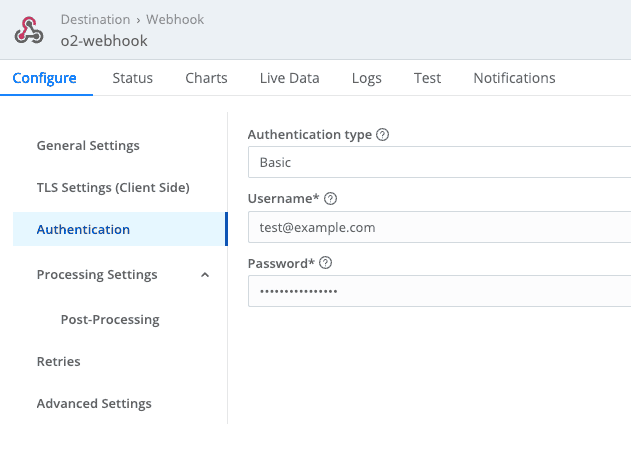Click the Username input field
The height and width of the screenshot is (455, 631).
(439, 227)
